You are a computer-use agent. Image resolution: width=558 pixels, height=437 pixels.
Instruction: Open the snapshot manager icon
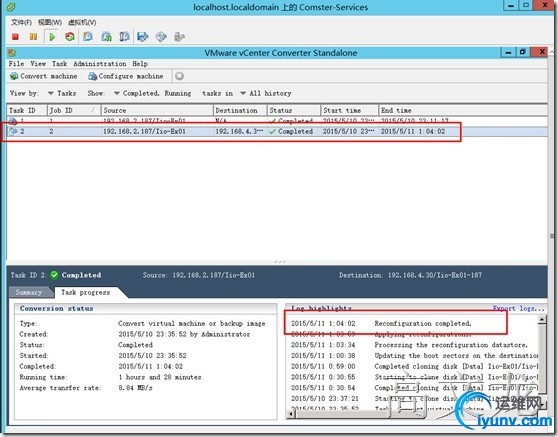(124, 37)
